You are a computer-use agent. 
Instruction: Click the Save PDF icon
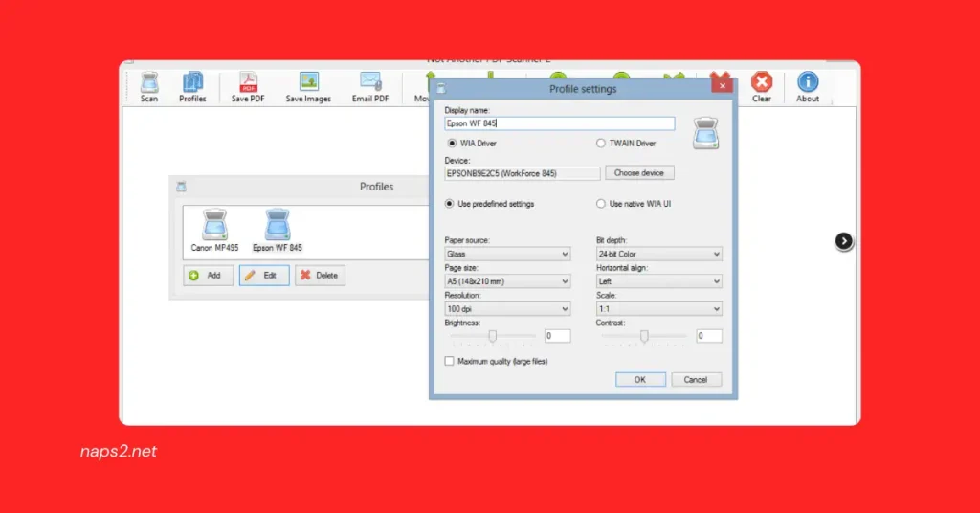[248, 86]
